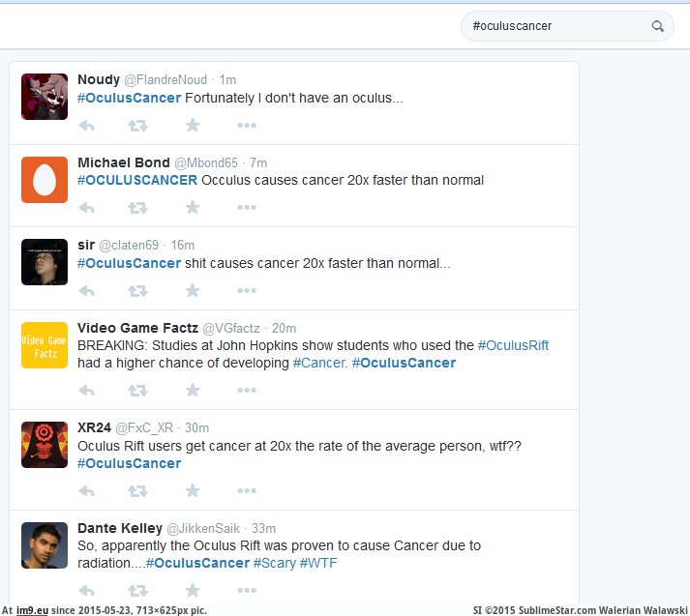Open the Noudy display name link

(x=99, y=80)
